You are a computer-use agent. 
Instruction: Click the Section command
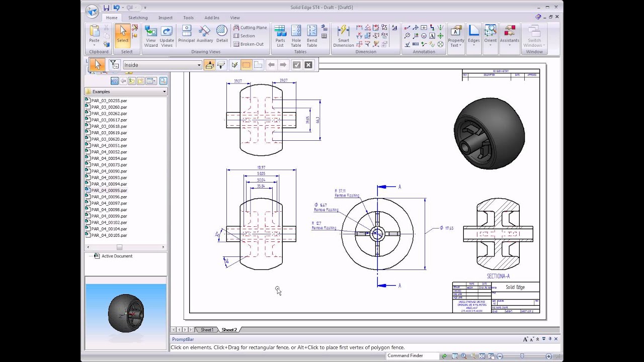point(244,36)
